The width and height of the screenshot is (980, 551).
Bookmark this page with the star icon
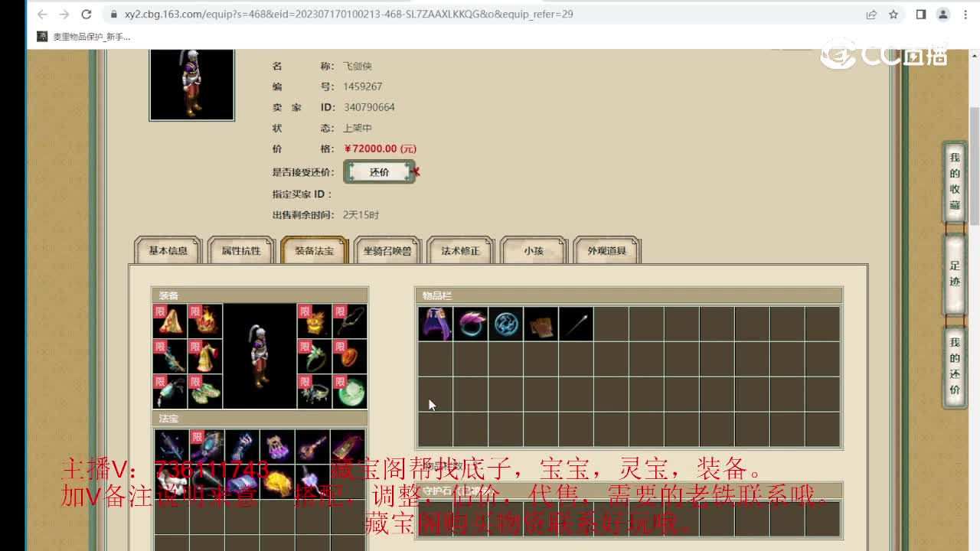click(893, 15)
